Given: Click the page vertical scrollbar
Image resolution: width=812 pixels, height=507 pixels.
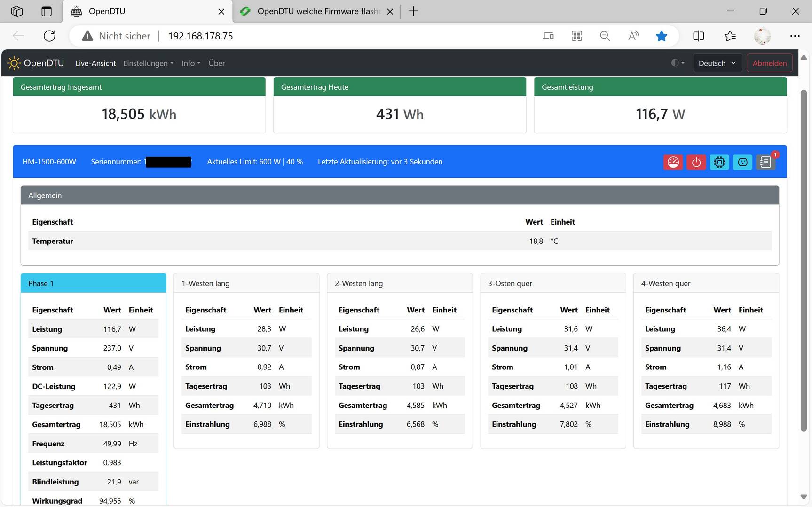Looking at the screenshot, I should pos(804,260).
